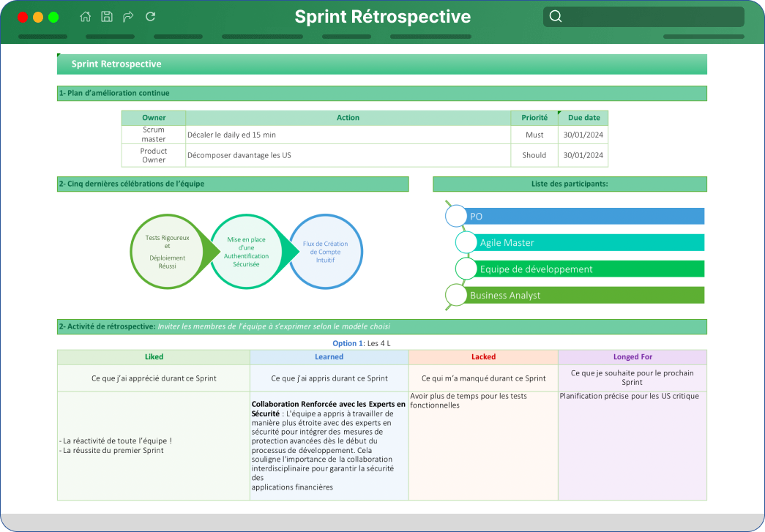Viewport: 765px width, 532px height.
Task: Select the Must priority cell
Action: pos(534,135)
